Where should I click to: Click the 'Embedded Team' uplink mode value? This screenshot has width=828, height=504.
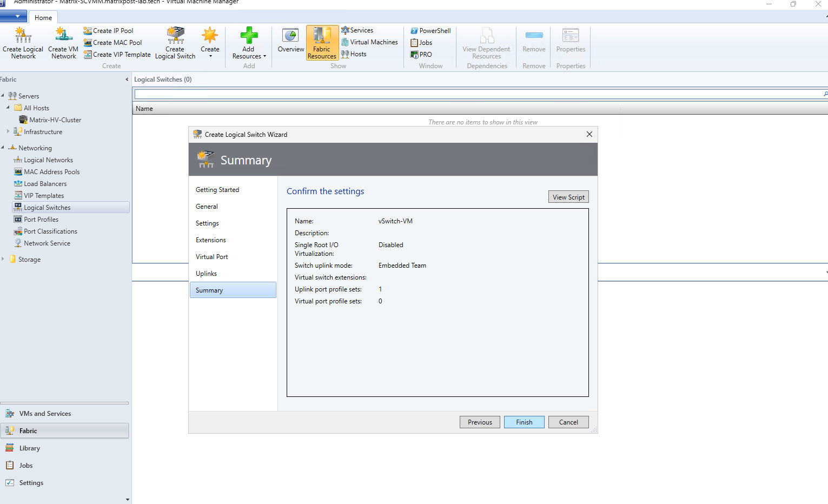point(402,266)
